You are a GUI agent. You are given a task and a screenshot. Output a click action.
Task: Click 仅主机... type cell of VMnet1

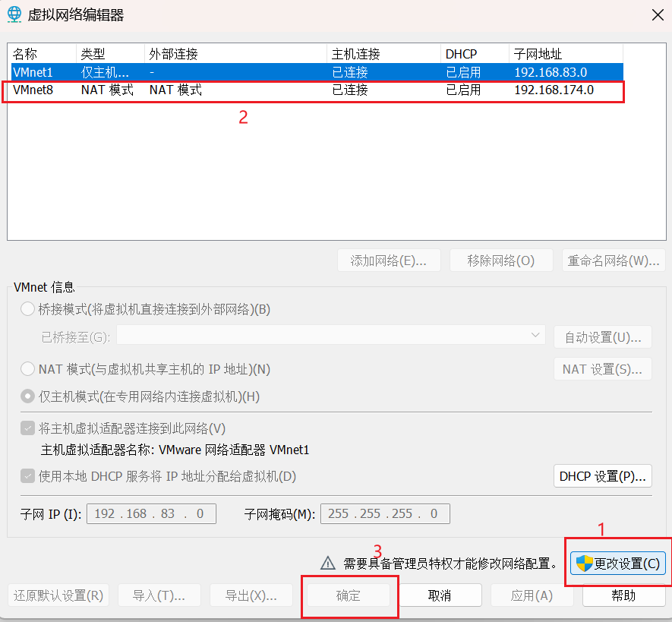point(105,72)
